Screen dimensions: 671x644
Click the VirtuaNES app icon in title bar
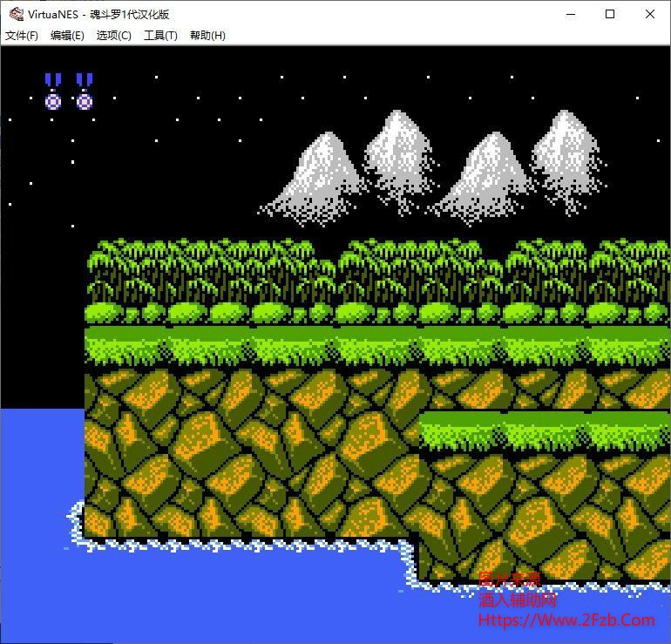[15, 14]
